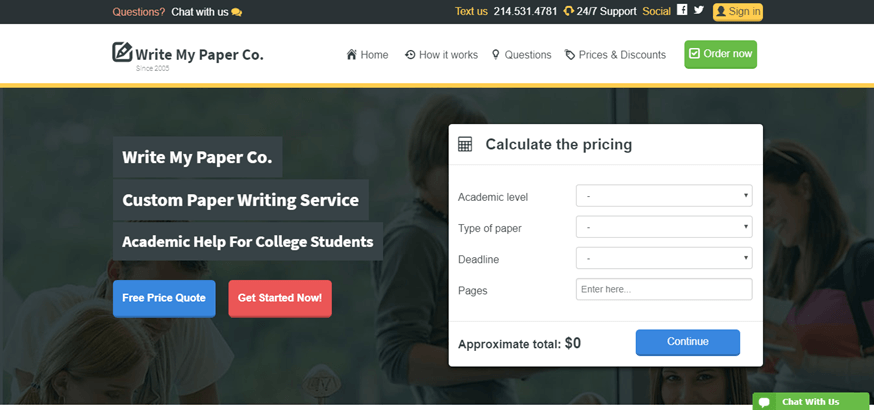Click the house icon next to Home

352,54
